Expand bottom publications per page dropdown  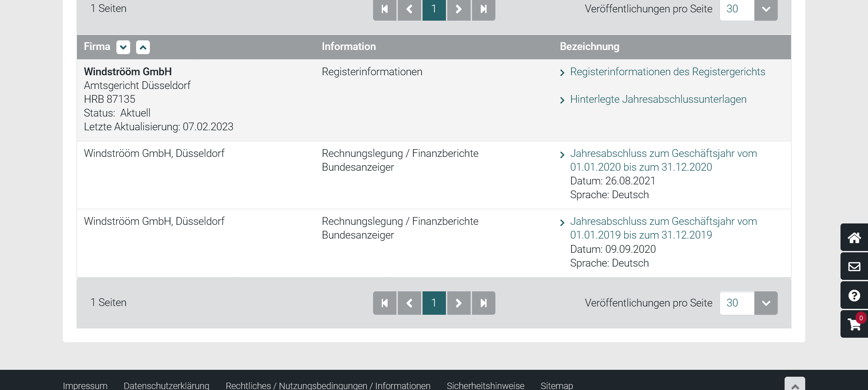766,303
